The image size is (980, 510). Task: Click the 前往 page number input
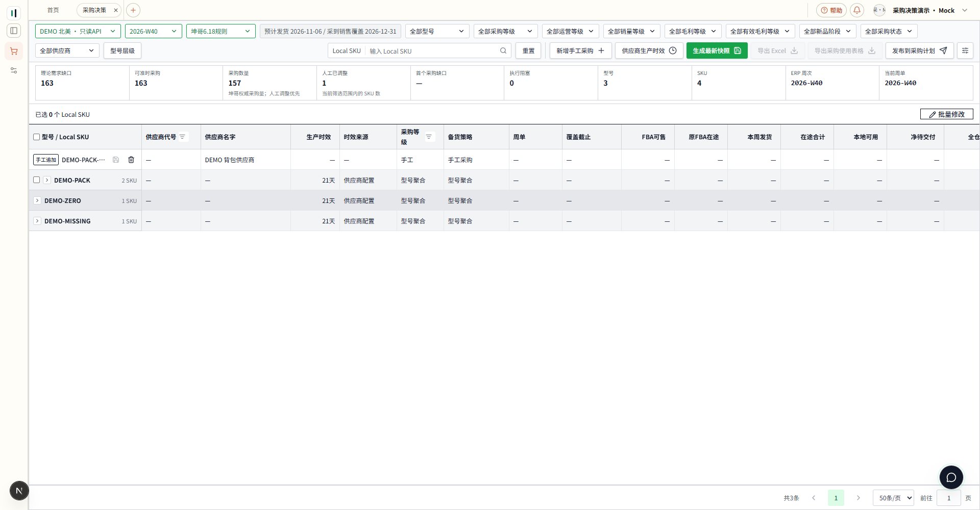click(949, 498)
